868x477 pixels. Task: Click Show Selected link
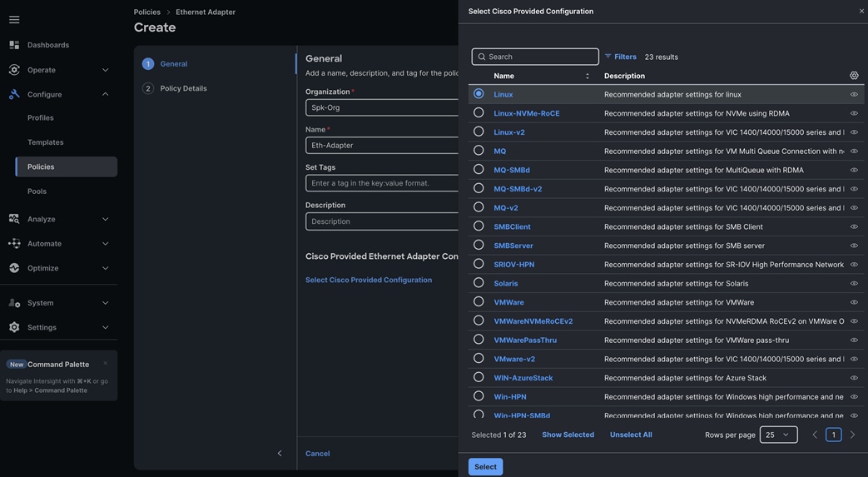(x=568, y=435)
